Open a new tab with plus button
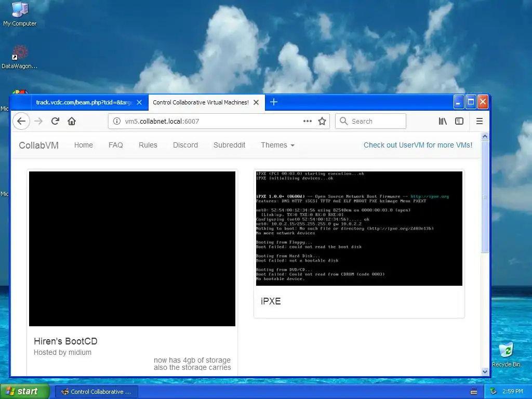This screenshot has width=532, height=399. coord(274,102)
